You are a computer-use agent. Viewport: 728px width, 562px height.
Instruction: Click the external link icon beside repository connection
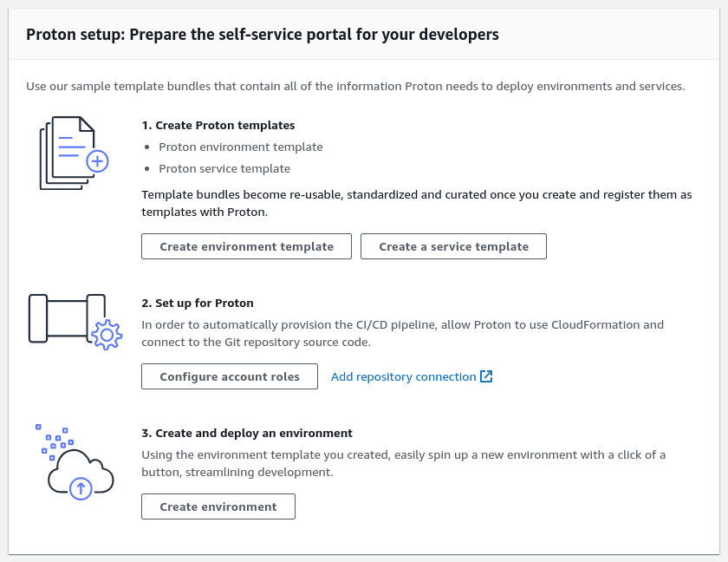coord(486,376)
